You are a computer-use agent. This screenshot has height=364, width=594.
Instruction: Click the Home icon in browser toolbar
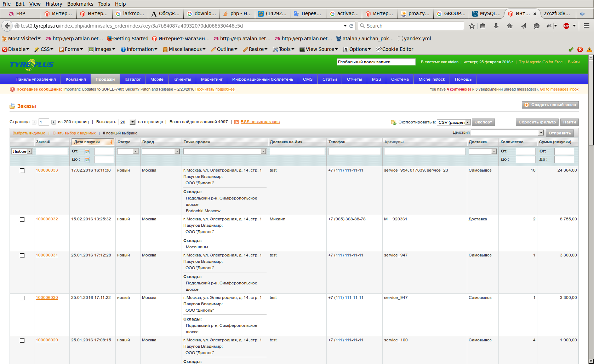(510, 26)
